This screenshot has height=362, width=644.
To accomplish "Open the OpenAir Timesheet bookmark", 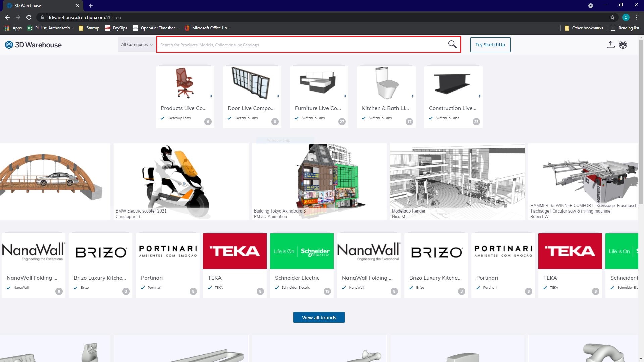I will (156, 28).
